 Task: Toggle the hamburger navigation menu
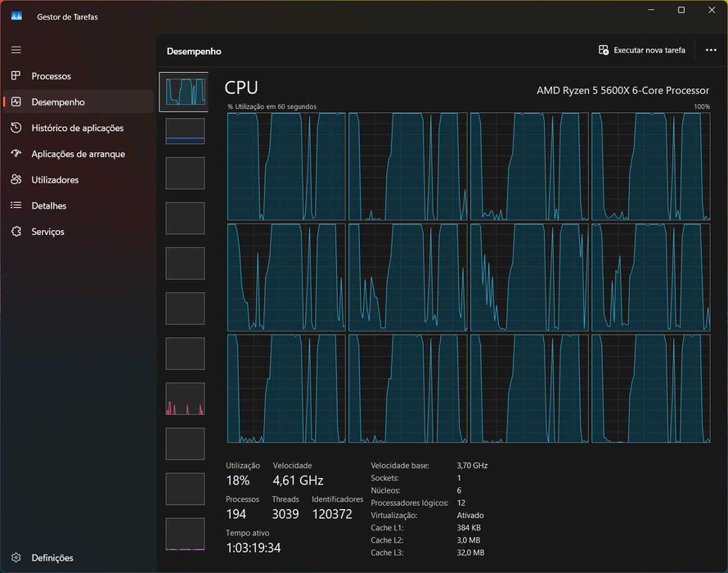click(x=16, y=50)
